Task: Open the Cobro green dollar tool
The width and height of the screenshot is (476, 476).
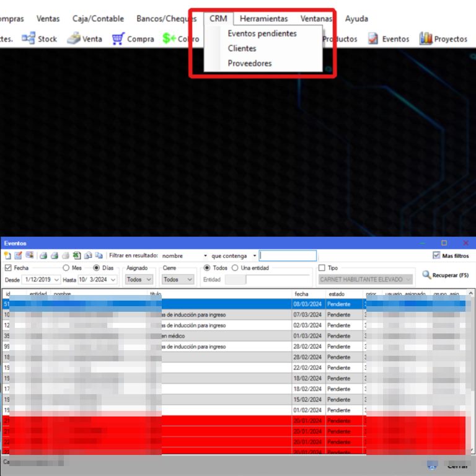Action: (181, 39)
